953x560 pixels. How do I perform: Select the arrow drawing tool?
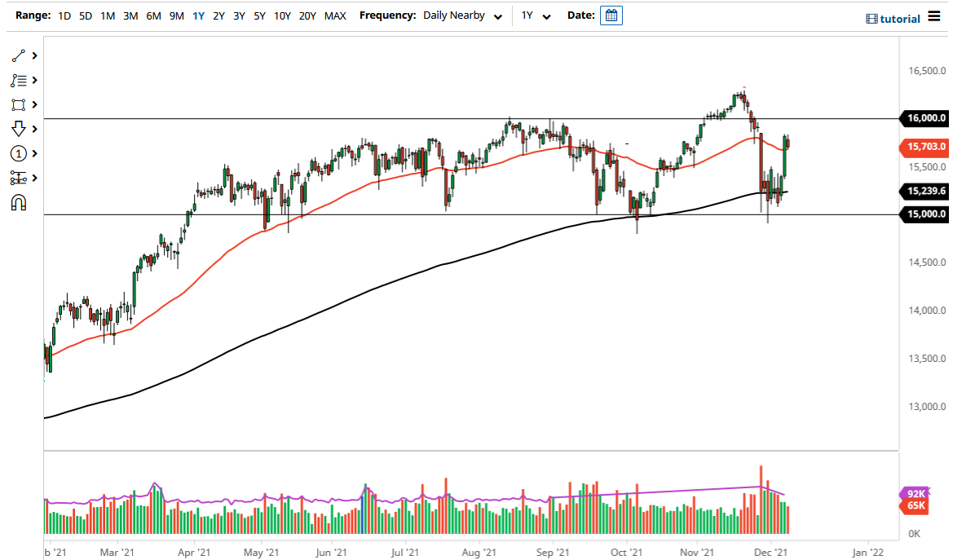[x=16, y=129]
